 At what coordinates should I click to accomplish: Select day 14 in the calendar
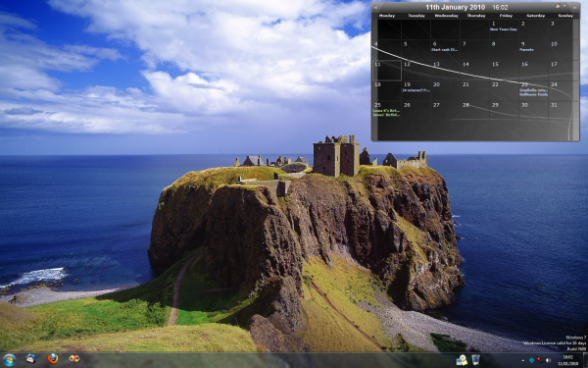pyautogui.click(x=474, y=71)
